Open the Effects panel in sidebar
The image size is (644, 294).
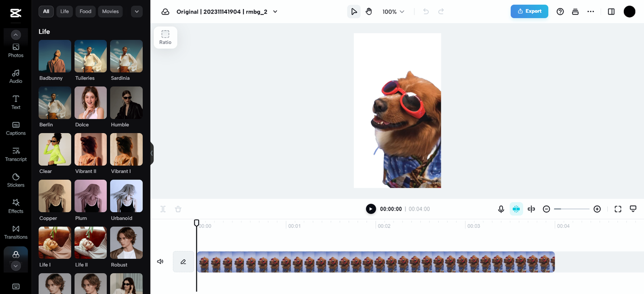pyautogui.click(x=16, y=207)
